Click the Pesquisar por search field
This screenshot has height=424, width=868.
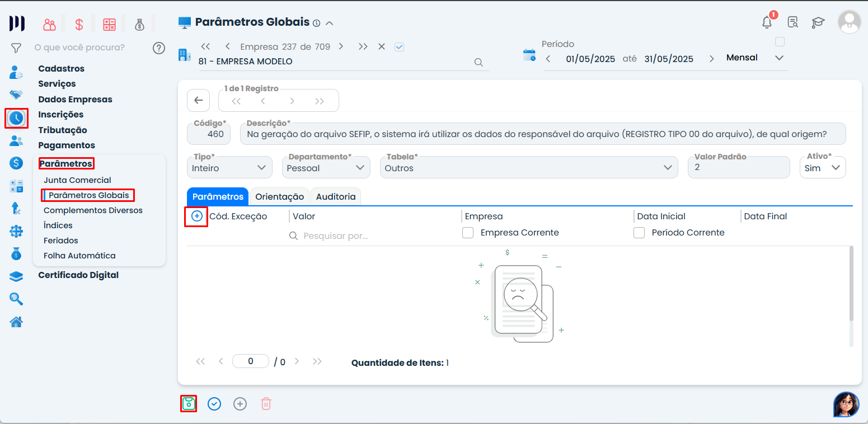369,236
